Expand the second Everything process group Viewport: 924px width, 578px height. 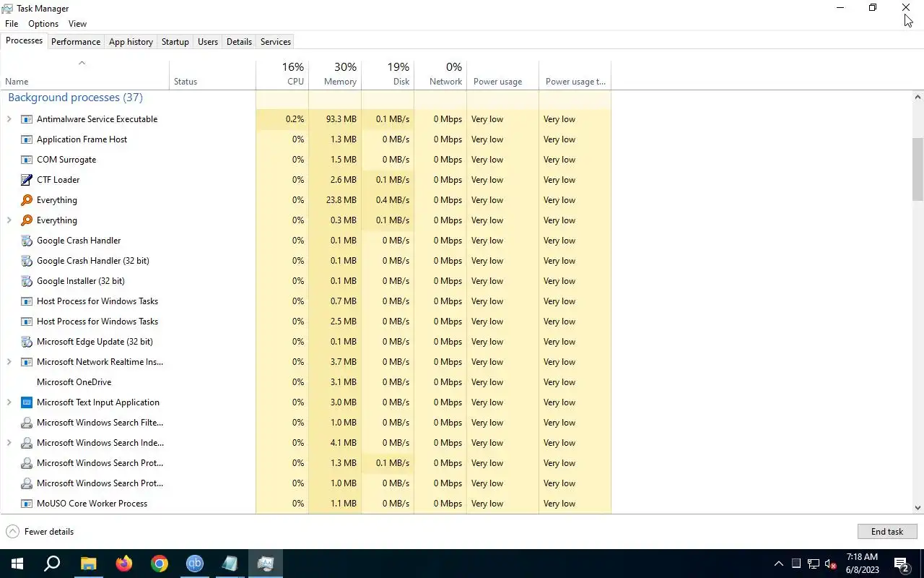point(9,220)
